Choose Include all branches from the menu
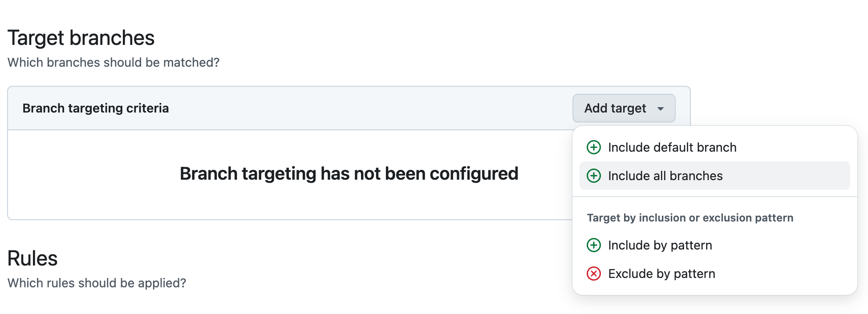The image size is (868, 314). tap(714, 176)
